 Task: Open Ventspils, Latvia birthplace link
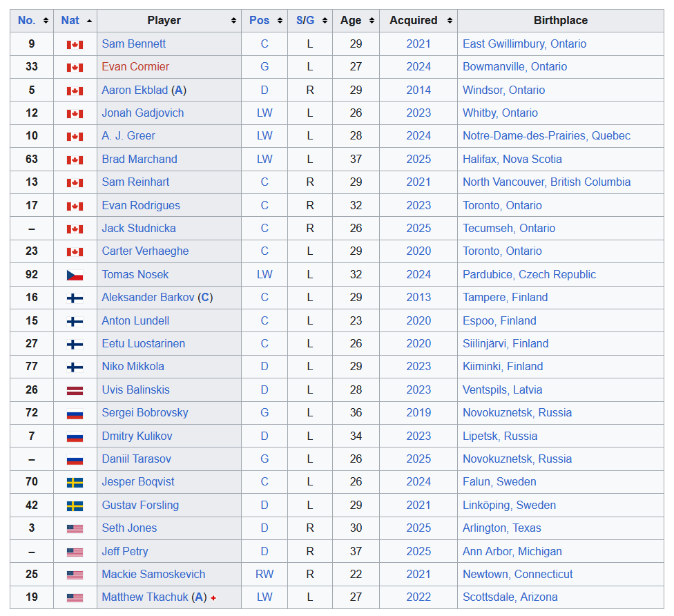[502, 389]
